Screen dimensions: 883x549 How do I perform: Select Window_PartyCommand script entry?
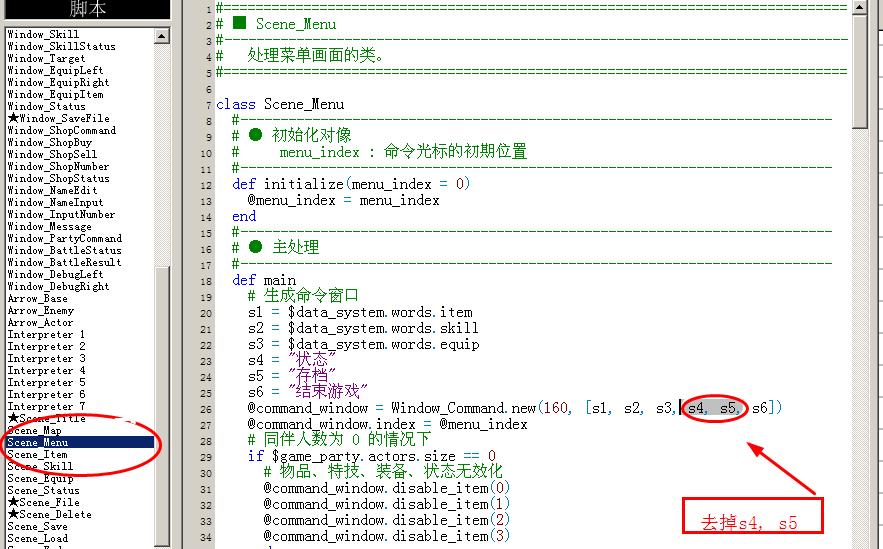pyautogui.click(x=64, y=239)
